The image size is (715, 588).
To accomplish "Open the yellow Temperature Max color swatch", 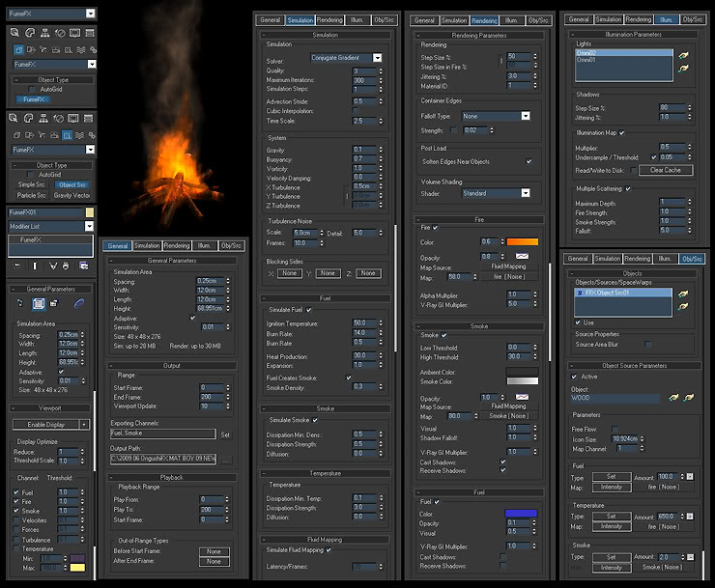I will coord(77,568).
